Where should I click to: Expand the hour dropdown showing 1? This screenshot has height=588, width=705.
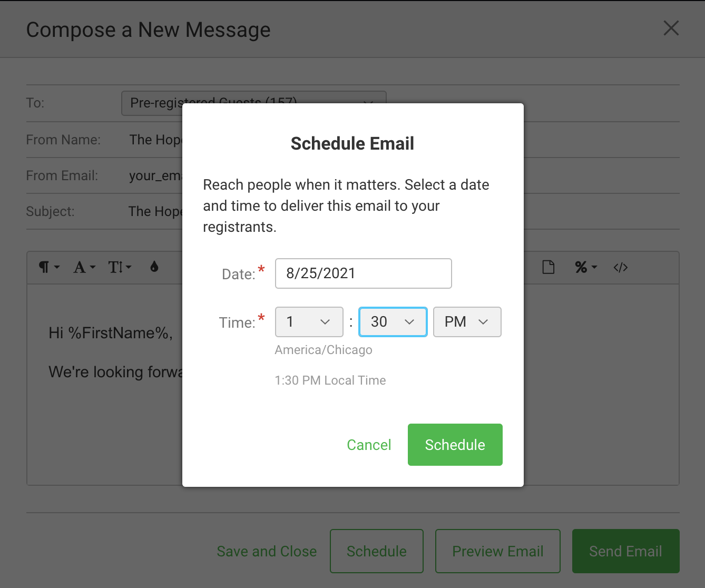click(x=309, y=322)
